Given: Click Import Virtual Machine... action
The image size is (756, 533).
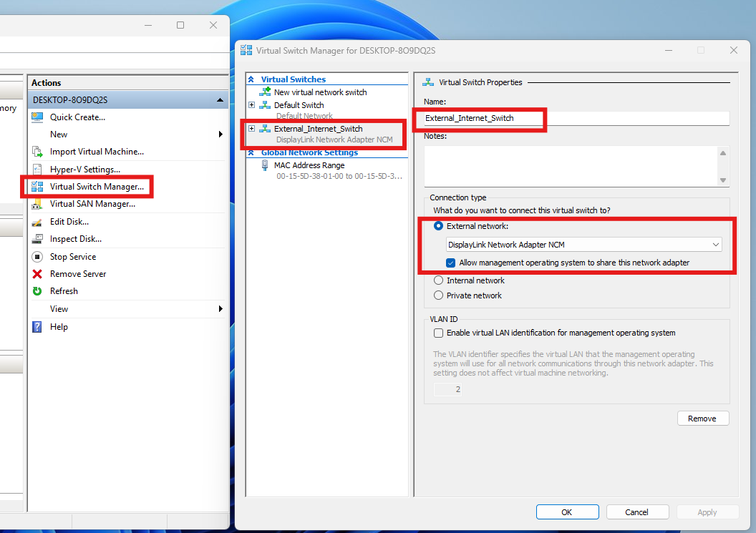Looking at the screenshot, I should click(x=97, y=152).
